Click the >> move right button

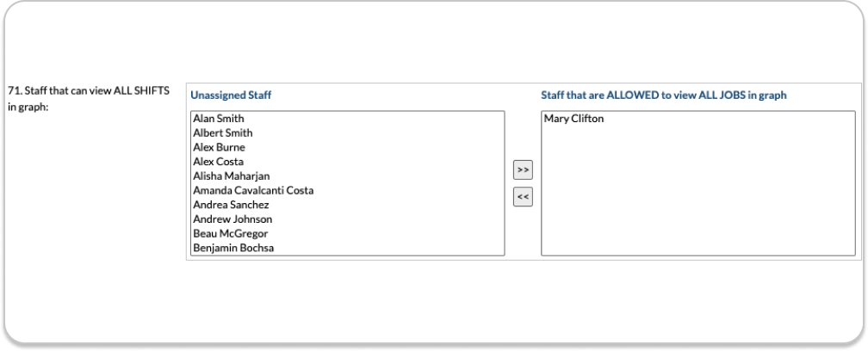[522, 169]
